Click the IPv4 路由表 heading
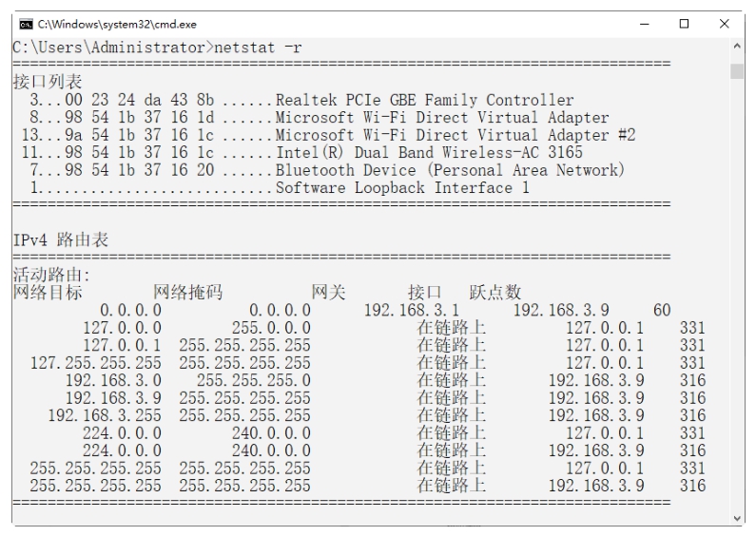Image resolution: width=756 pixels, height=536 pixels. click(x=61, y=240)
